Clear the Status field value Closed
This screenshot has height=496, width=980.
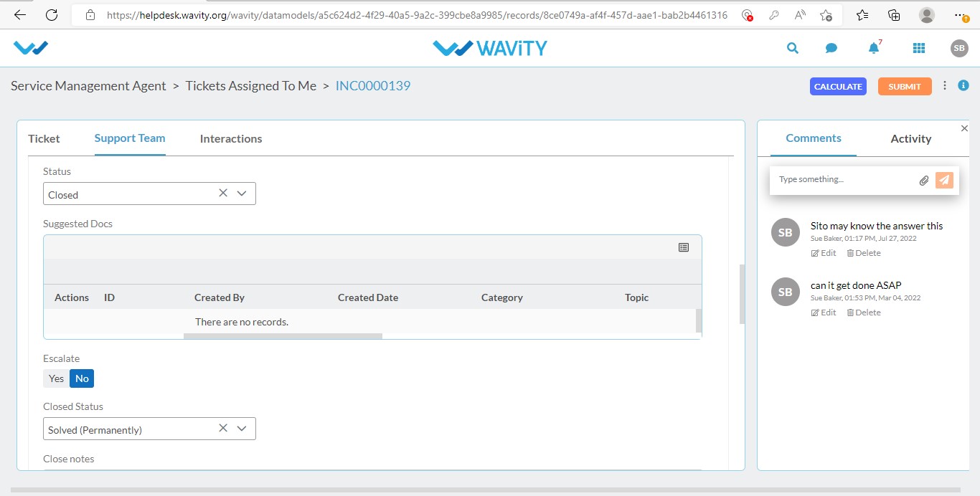[223, 194]
